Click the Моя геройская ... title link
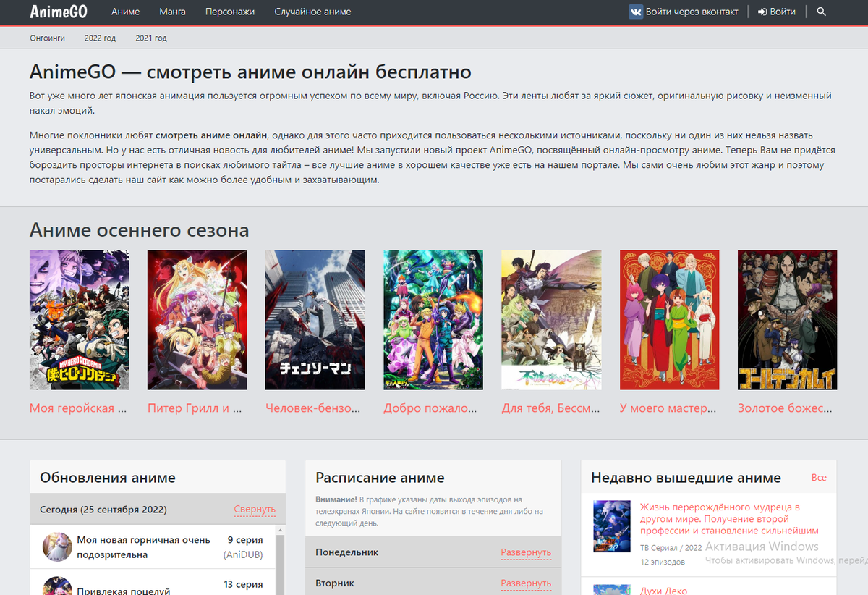868x595 pixels. tap(78, 408)
